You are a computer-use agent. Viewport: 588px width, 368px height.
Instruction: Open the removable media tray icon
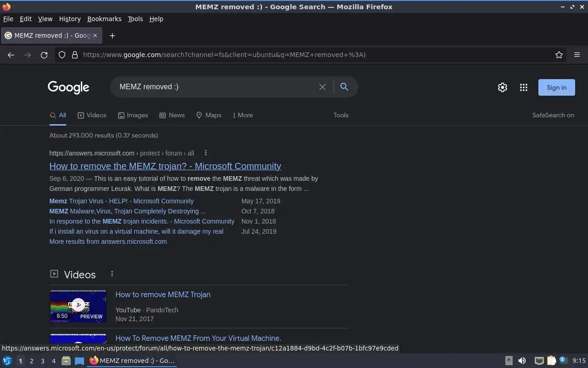click(509, 361)
